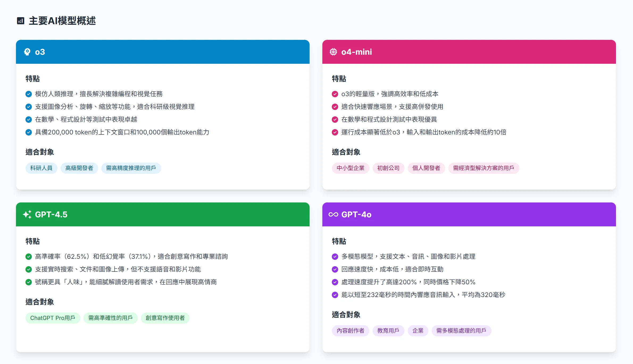Click 適合對象 heading in o4-mini card

(346, 152)
